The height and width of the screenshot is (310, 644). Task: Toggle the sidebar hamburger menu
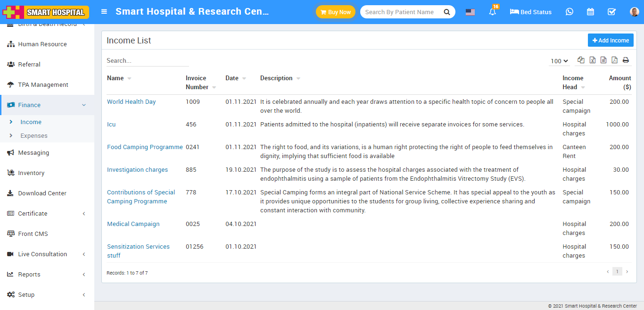pyautogui.click(x=104, y=12)
